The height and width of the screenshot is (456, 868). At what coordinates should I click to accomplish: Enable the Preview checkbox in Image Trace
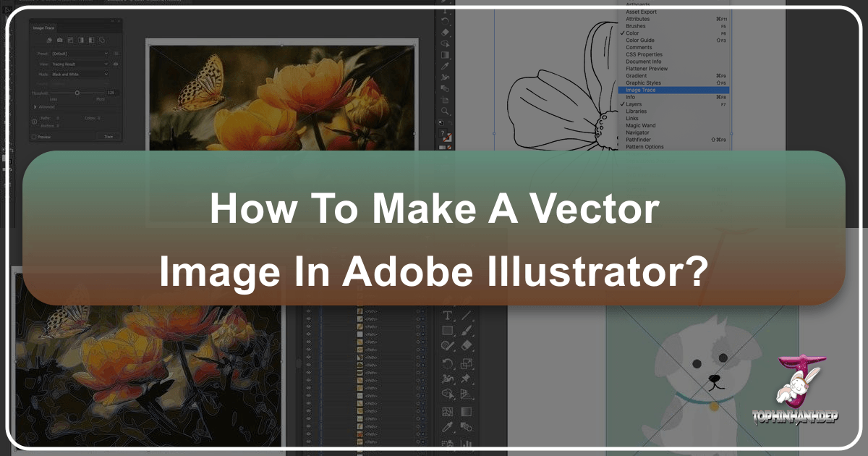click(33, 137)
